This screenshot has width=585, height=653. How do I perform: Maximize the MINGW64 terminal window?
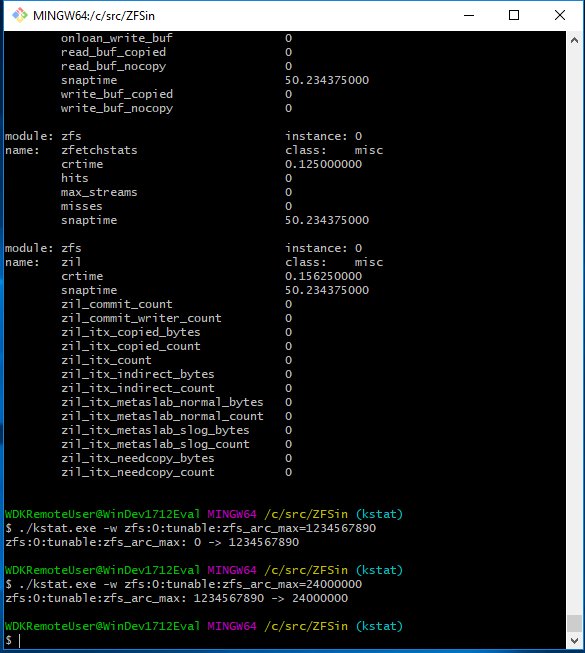pos(514,15)
